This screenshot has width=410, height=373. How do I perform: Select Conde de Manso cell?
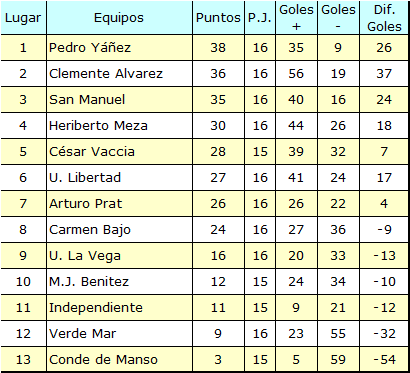119,359
